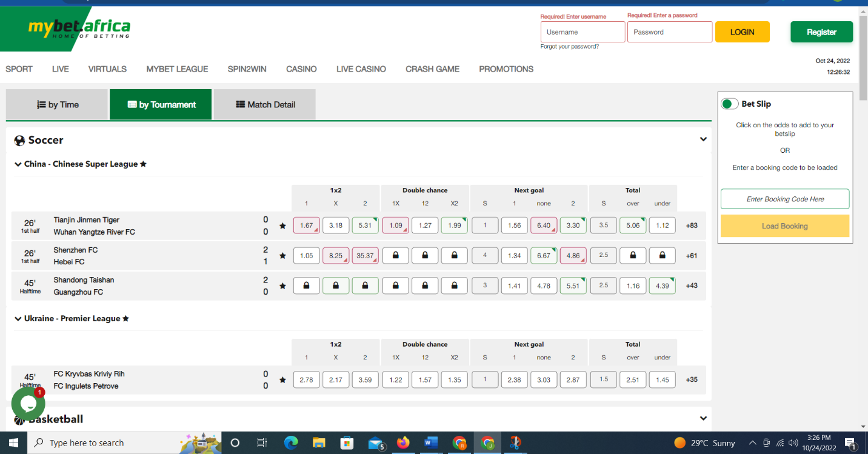This screenshot has width=868, height=454.
Task: Click the green Register button
Action: point(821,32)
